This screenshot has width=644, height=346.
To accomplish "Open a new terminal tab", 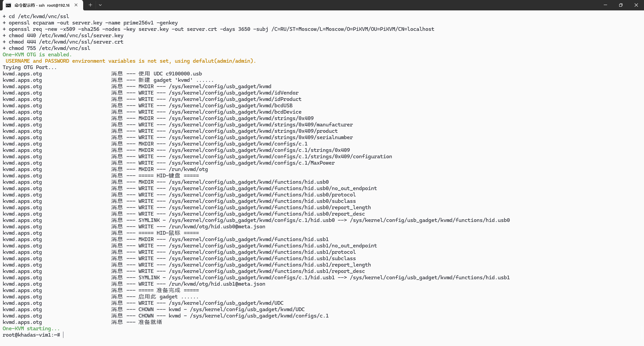I will click(90, 5).
